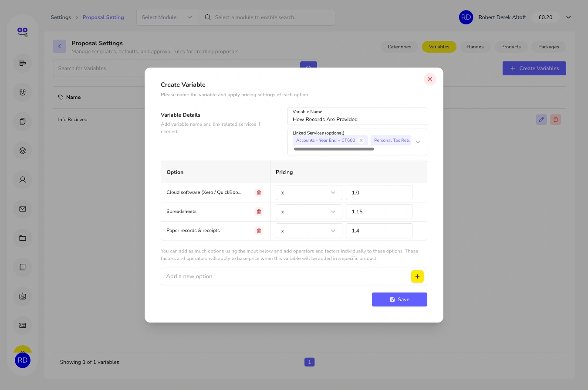Delete the Paper records & receipts option

tap(259, 231)
